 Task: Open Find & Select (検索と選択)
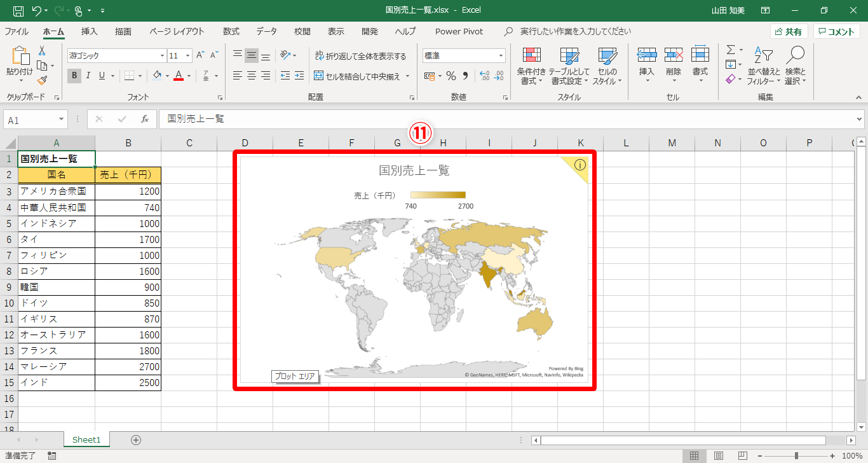795,66
